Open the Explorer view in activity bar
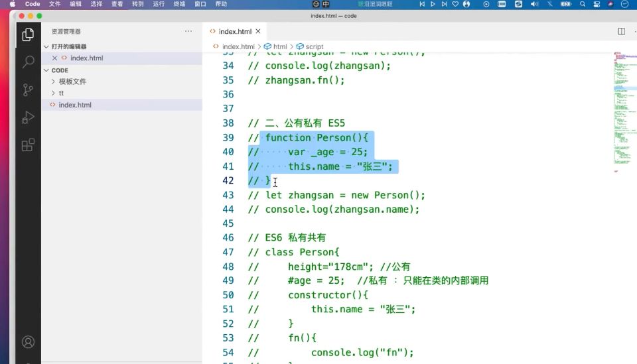This screenshot has height=364, width=637. pyautogui.click(x=28, y=34)
